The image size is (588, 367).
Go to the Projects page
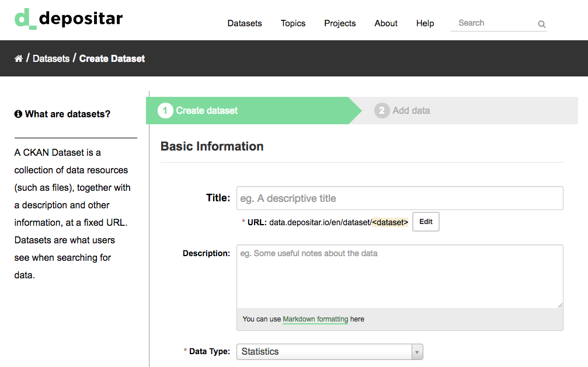340,23
